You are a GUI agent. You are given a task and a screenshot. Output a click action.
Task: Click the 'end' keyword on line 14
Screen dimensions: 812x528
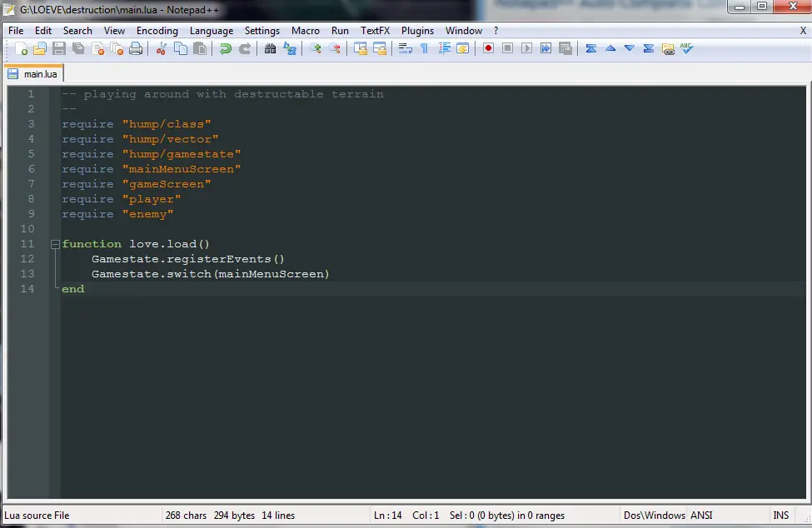(73, 289)
